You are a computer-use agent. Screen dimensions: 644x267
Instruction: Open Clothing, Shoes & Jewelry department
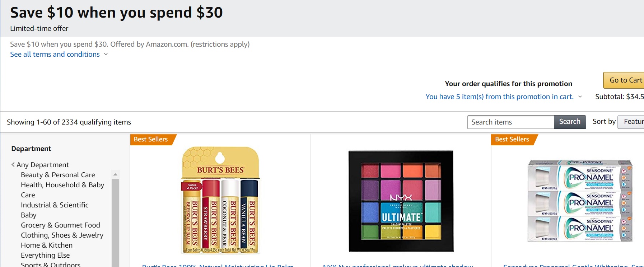pos(62,235)
